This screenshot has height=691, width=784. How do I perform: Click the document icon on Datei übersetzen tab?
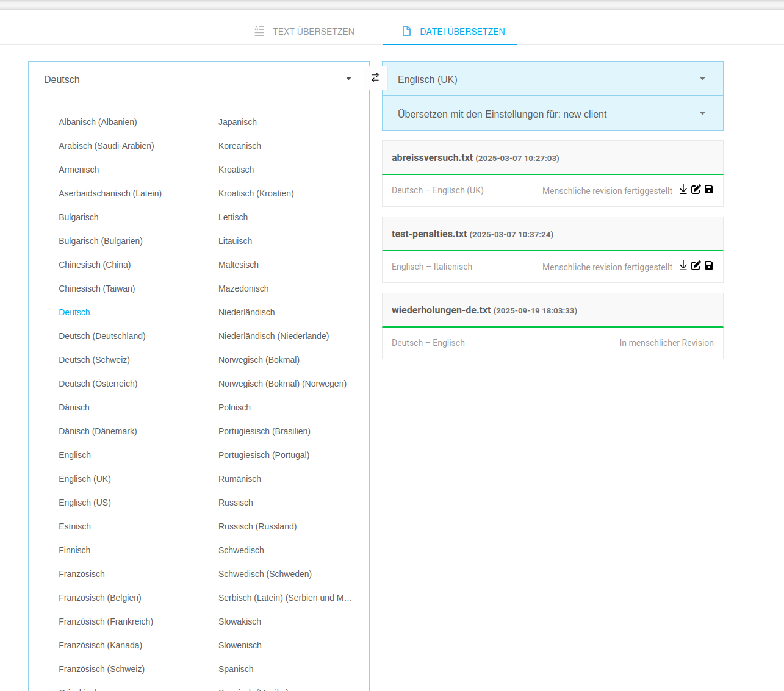point(406,31)
